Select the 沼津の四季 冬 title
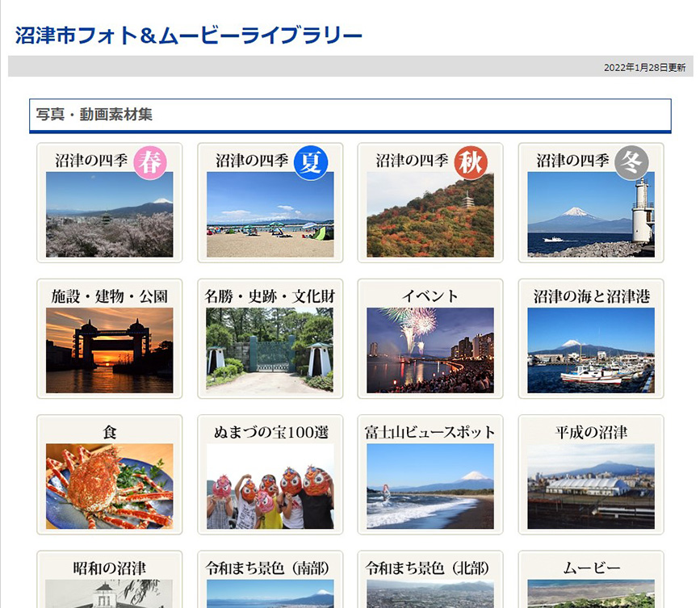Screen dimensions: 700x608 coord(572,161)
